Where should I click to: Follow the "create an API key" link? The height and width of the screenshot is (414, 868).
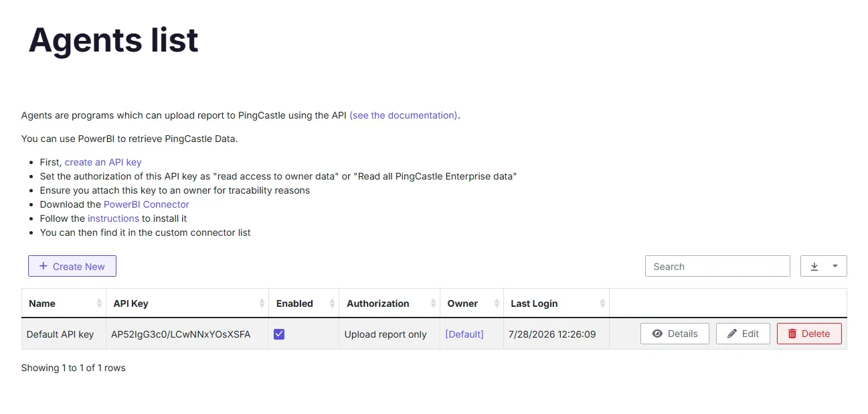(x=103, y=162)
